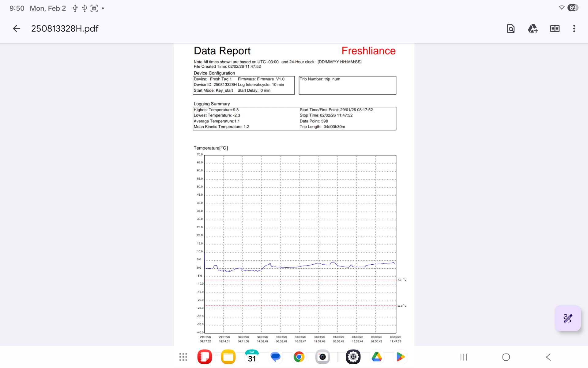This screenshot has height=368, width=588.
Task: Open the Settings gear app
Action: (353, 357)
